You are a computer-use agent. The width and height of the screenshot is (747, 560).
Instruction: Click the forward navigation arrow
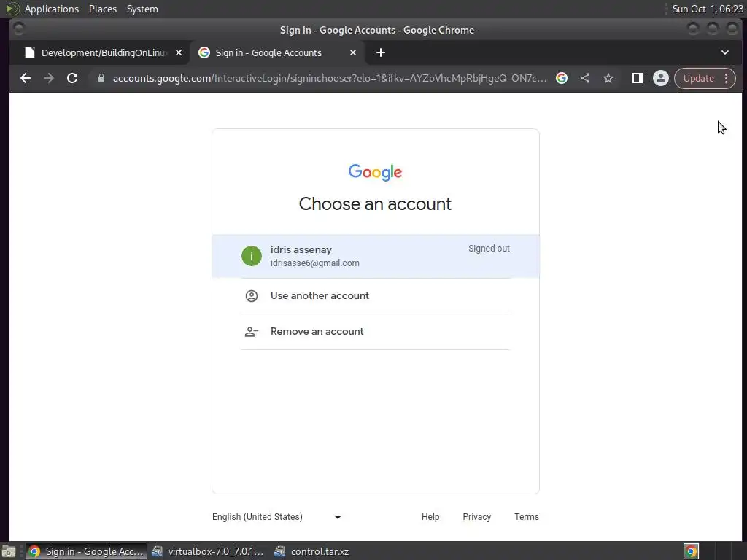49,78
